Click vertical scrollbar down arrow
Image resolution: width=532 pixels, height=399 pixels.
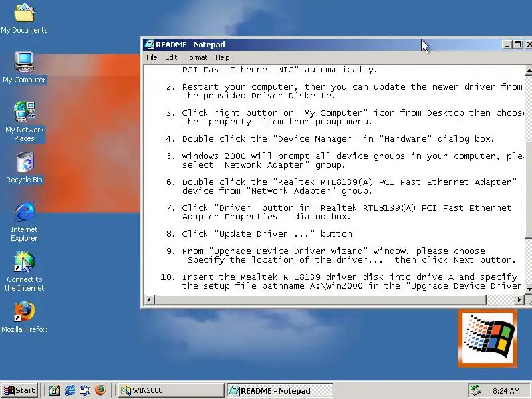click(529, 289)
